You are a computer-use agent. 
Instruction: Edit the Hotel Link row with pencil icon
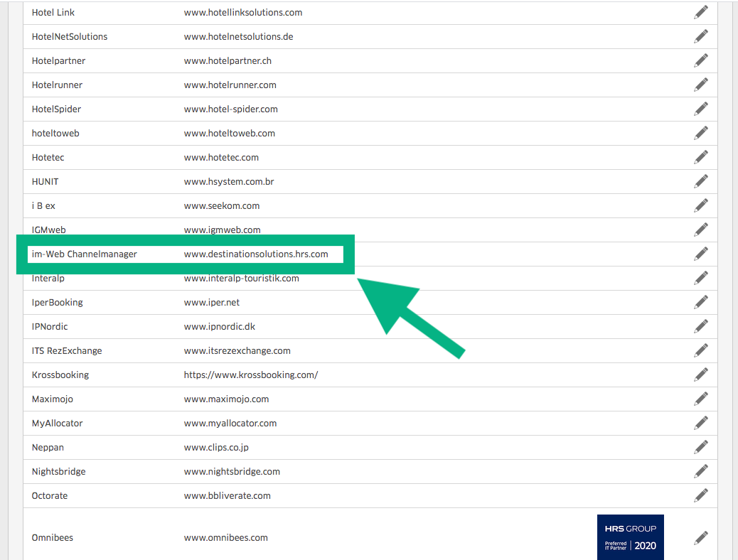tap(701, 12)
